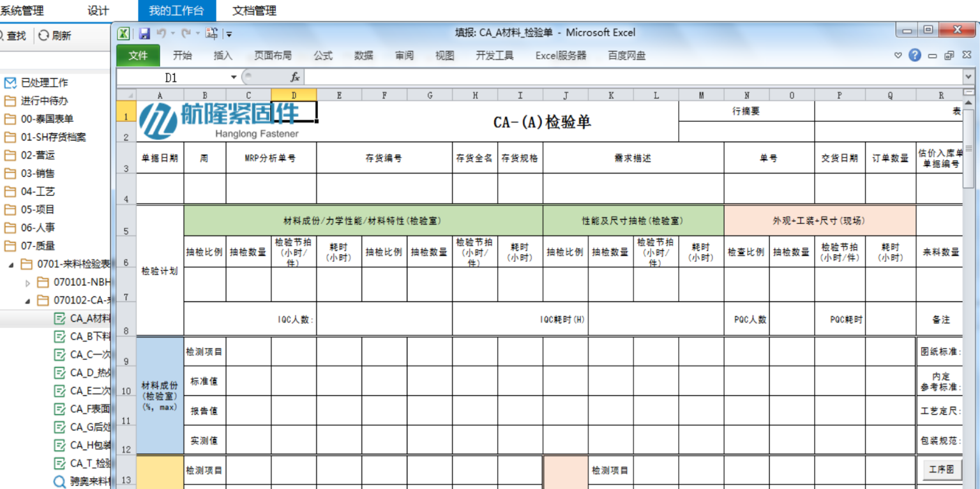Screen dimensions: 980x489
Task: Open Excel Help question mark icon
Action: pyautogui.click(x=915, y=56)
